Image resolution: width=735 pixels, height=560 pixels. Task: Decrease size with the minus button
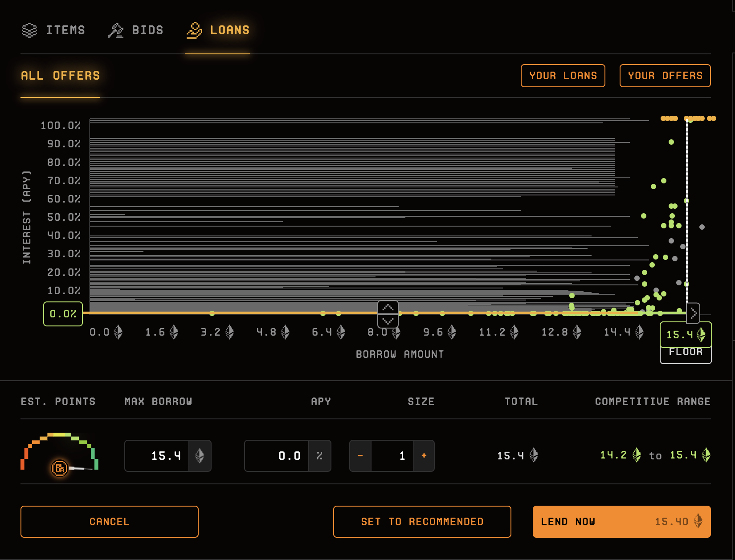tap(360, 455)
